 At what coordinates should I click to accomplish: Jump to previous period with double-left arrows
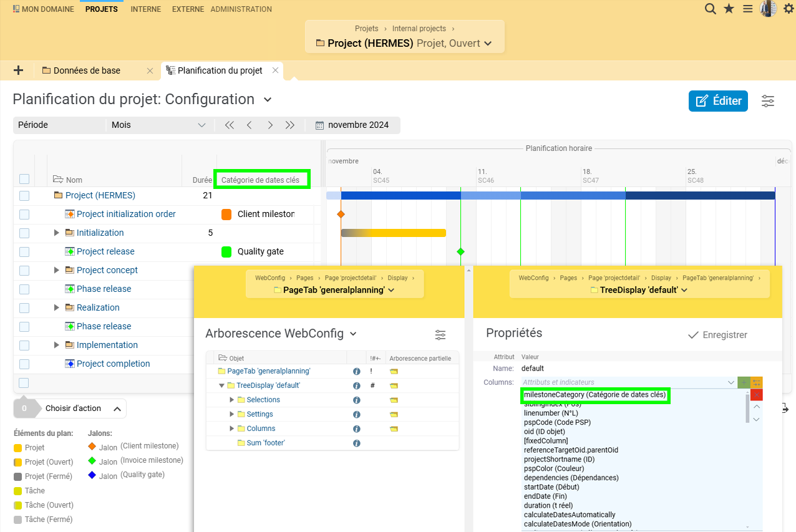click(x=230, y=125)
